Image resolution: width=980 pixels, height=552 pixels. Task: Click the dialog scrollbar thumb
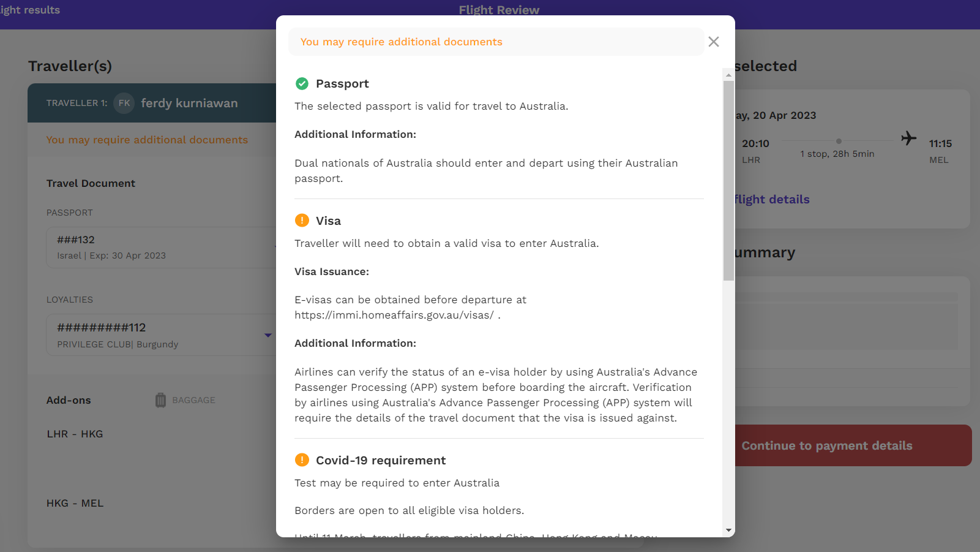[728, 181]
